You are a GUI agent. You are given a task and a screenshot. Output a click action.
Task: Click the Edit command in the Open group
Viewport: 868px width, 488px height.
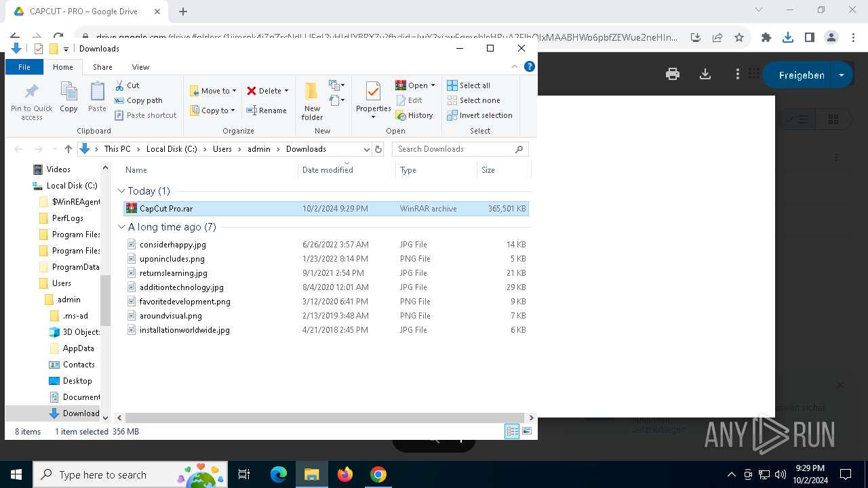tap(409, 100)
